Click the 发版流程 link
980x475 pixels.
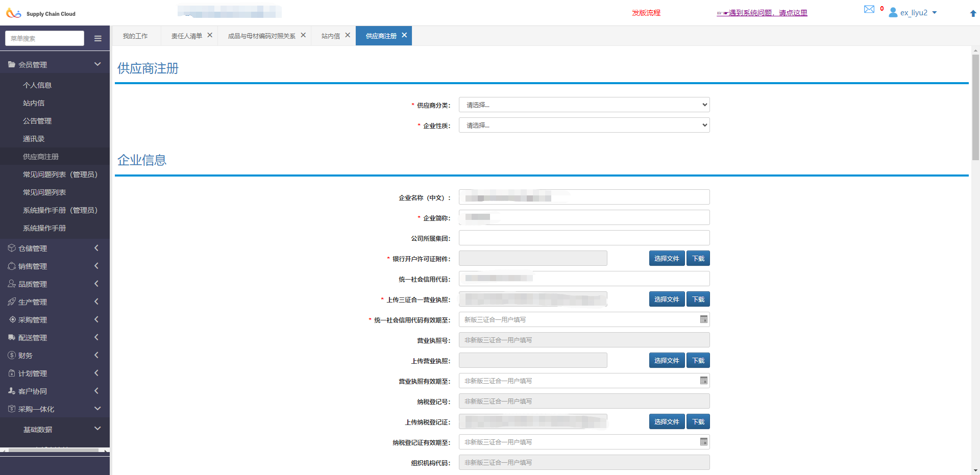pyautogui.click(x=646, y=13)
